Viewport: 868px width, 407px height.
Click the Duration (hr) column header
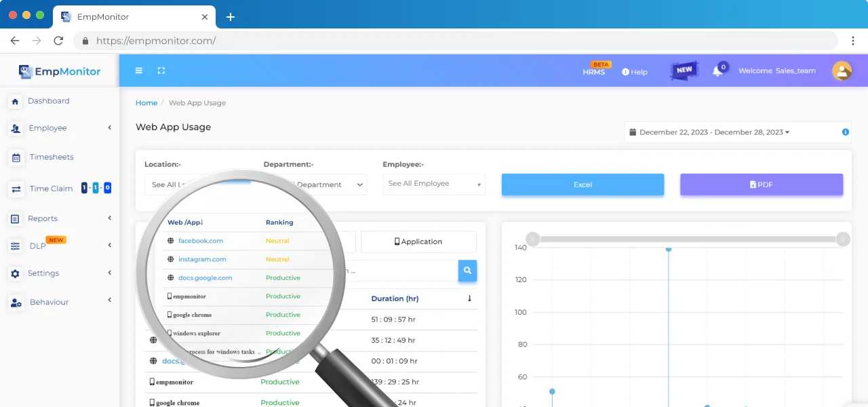tap(395, 298)
